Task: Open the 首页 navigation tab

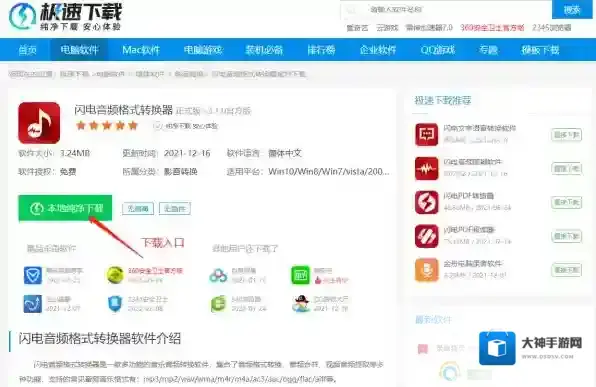Action: point(27,50)
